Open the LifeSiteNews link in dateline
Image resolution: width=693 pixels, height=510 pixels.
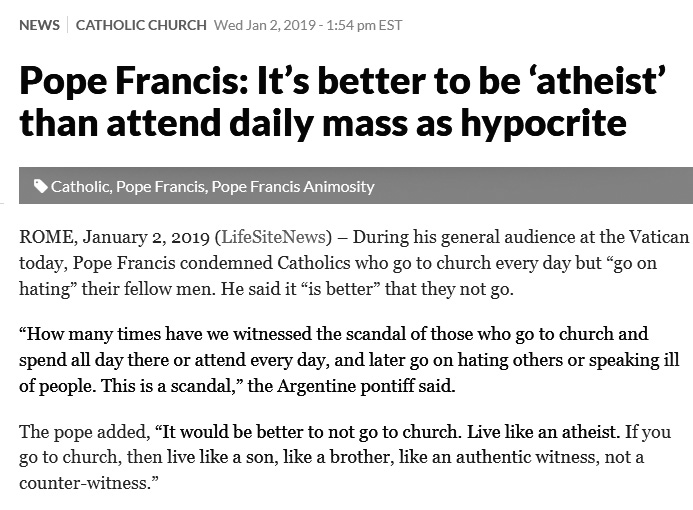[x=273, y=237]
